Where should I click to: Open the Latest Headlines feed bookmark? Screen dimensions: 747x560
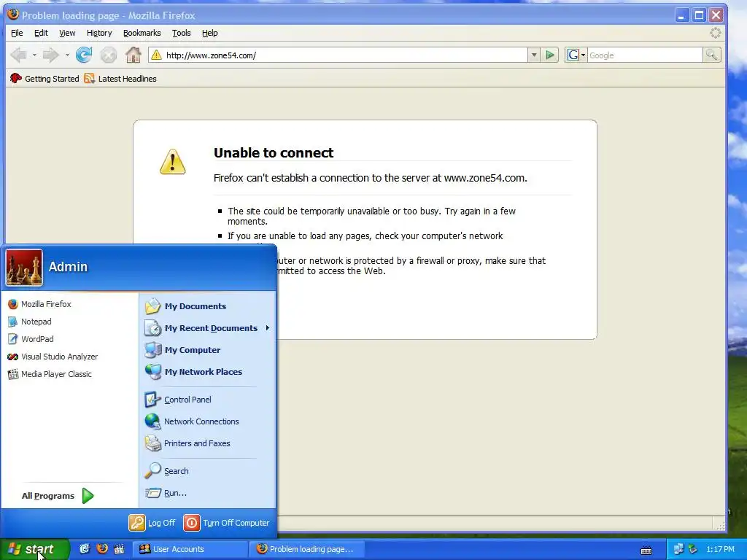(x=120, y=79)
